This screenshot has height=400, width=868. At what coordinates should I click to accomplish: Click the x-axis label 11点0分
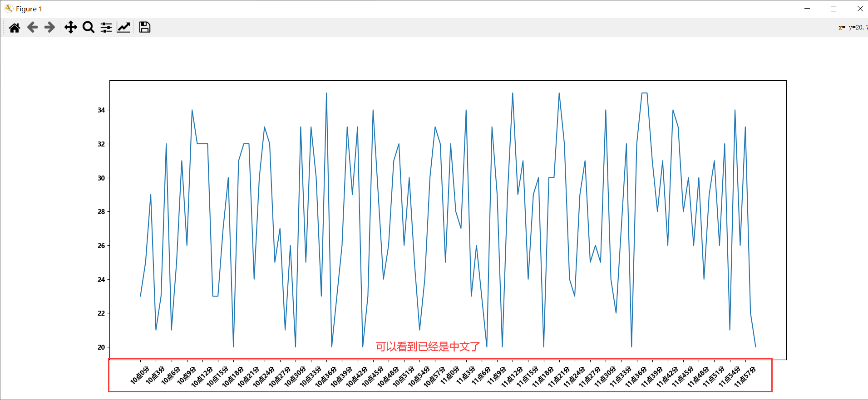tap(450, 376)
